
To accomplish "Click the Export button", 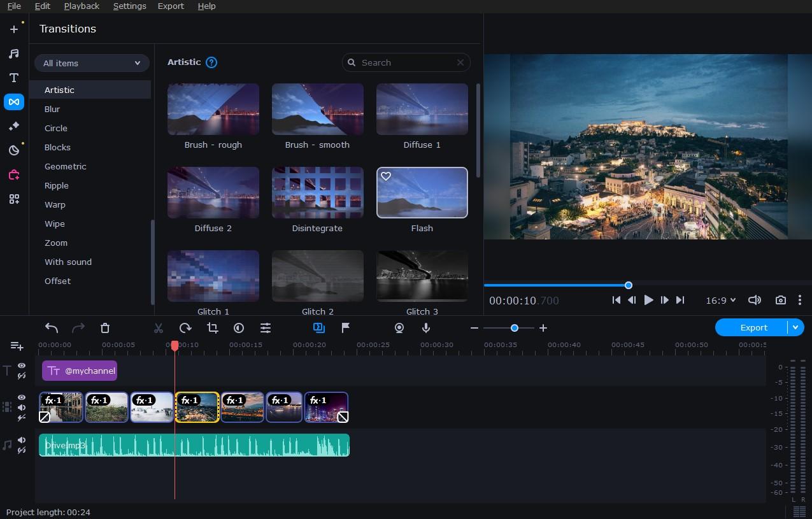I will pyautogui.click(x=753, y=327).
